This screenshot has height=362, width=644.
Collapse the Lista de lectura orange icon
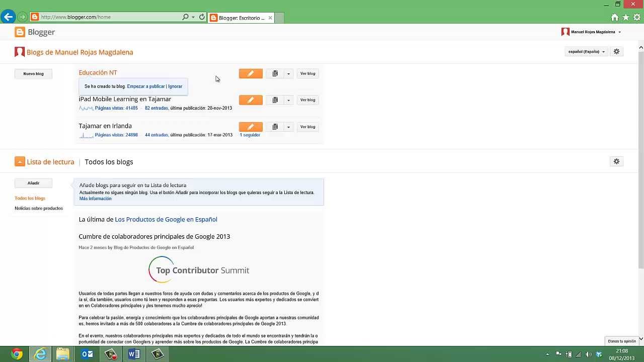tap(20, 161)
